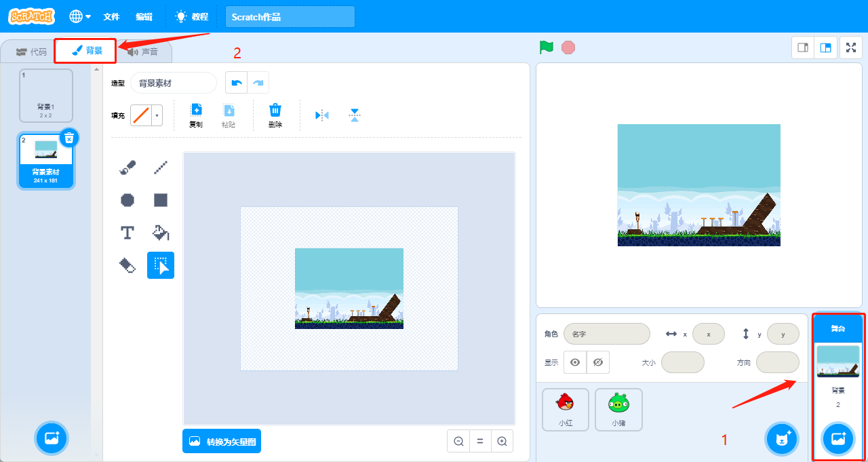Switch to the 背景 tab
Image resolution: width=868 pixels, height=462 pixels.
pos(86,50)
